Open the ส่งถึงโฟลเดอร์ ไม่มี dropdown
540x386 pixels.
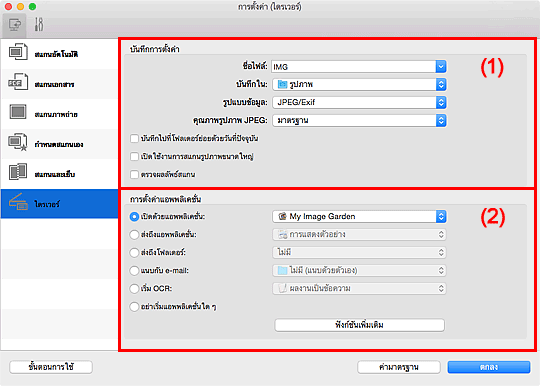point(359,252)
